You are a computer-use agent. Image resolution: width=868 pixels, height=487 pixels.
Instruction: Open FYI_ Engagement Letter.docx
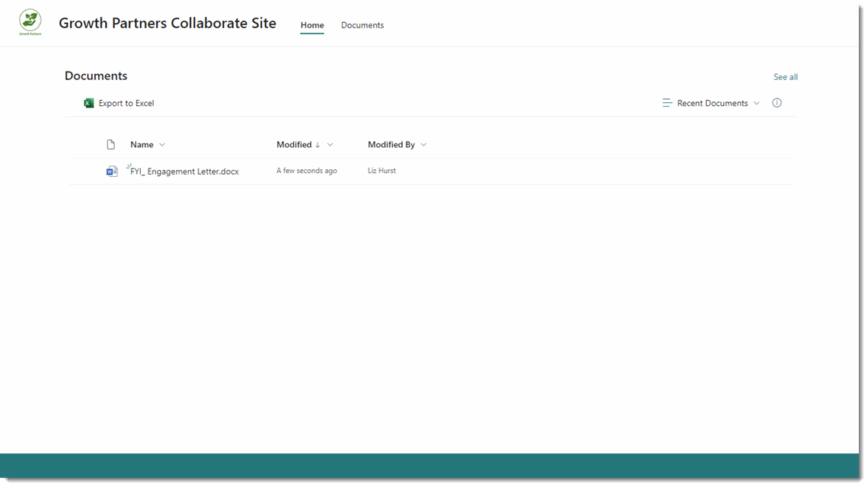184,171
